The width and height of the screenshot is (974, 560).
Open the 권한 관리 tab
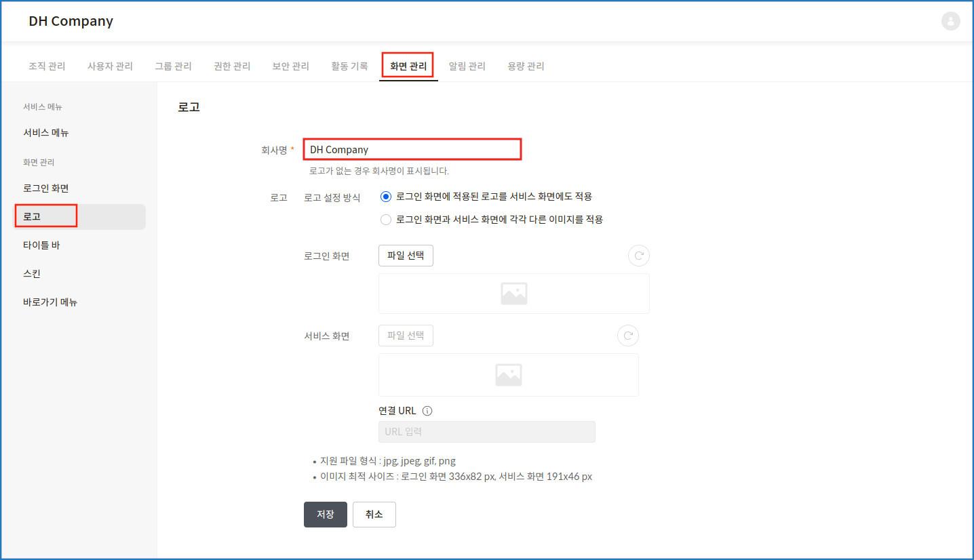[232, 66]
